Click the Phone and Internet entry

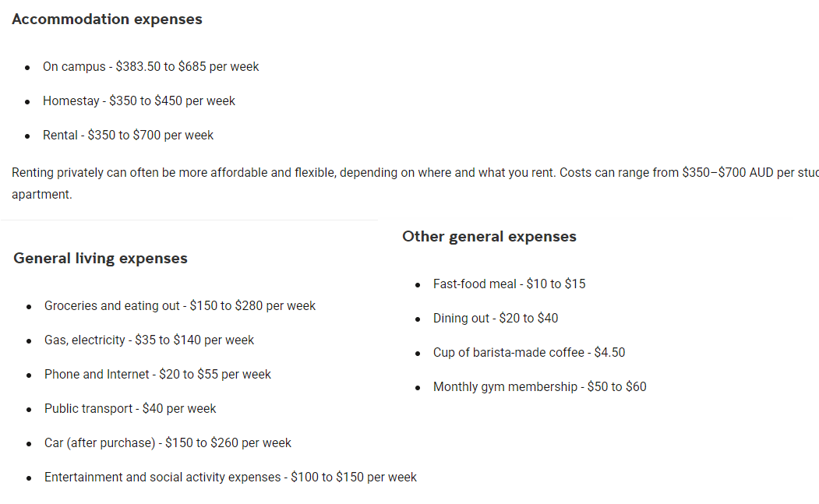tap(157, 375)
